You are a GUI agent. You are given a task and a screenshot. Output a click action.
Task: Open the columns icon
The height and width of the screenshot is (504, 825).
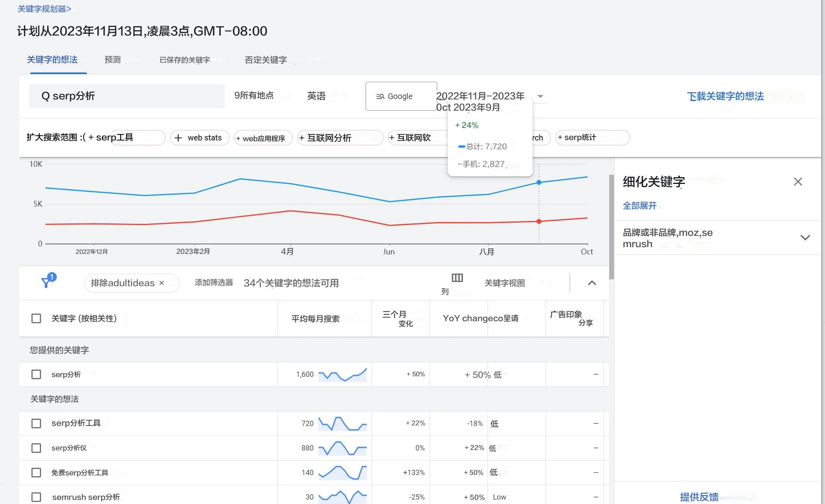pyautogui.click(x=457, y=278)
